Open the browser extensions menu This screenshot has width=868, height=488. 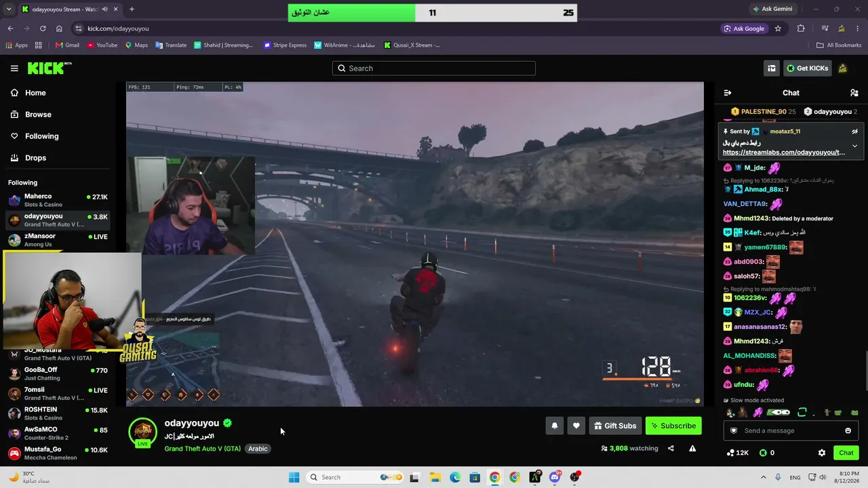801,28
